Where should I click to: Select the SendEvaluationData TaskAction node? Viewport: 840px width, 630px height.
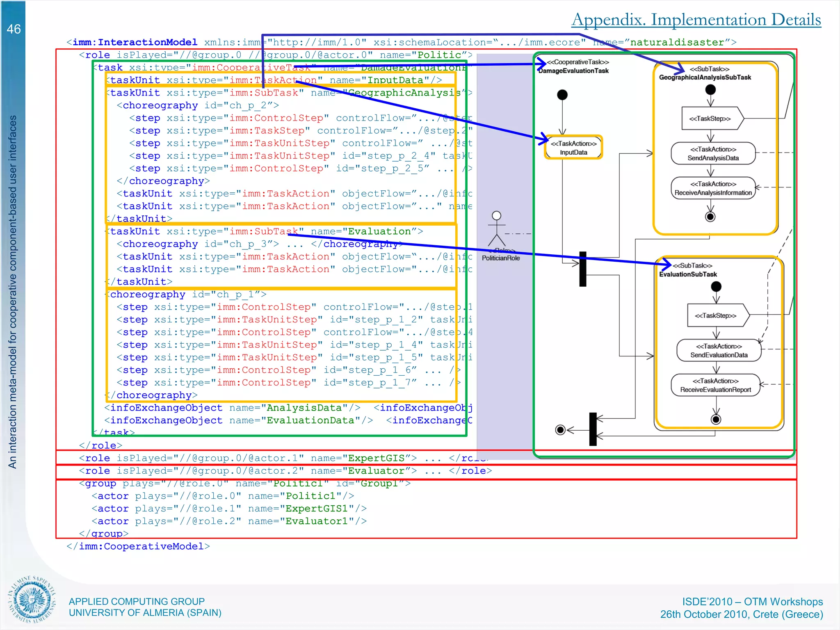coord(719,350)
